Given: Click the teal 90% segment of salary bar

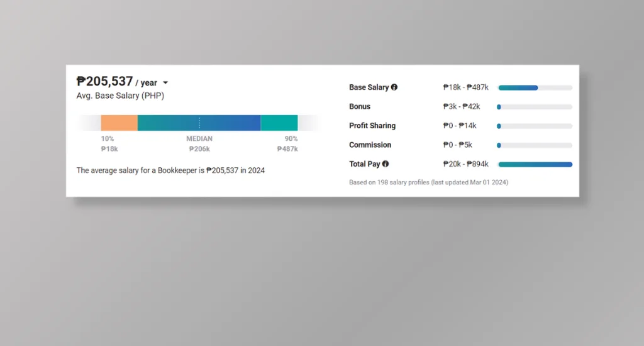Looking at the screenshot, I should tap(279, 123).
